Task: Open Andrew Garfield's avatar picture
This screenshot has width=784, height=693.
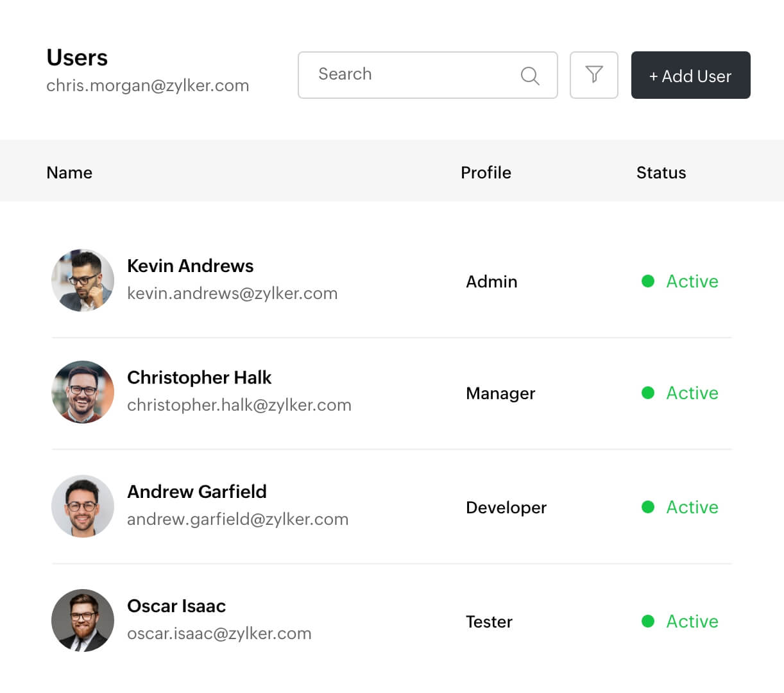Action: pos(83,506)
